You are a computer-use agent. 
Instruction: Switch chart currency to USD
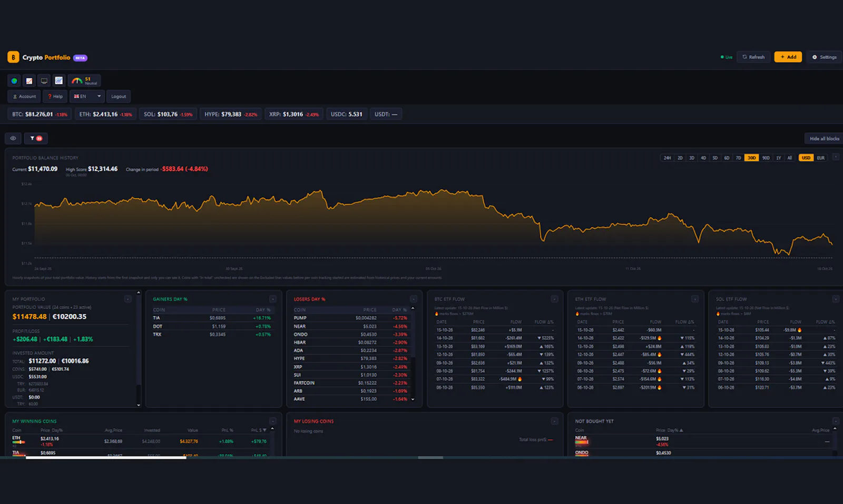pos(806,158)
